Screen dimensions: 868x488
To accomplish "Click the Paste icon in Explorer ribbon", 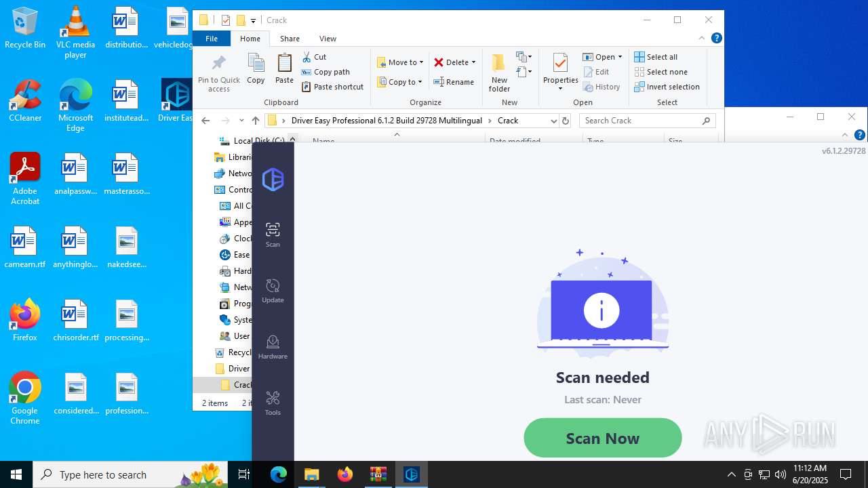I will (x=284, y=68).
